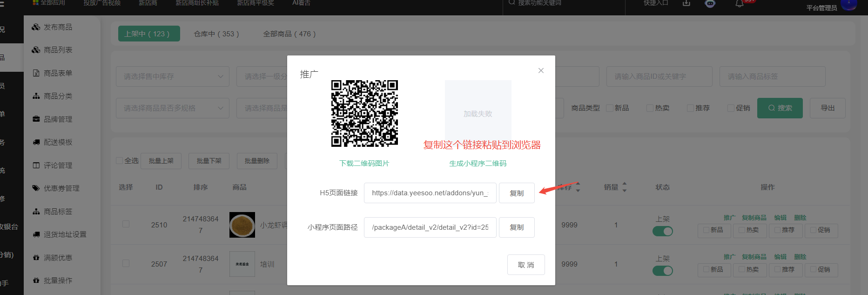
Task: Open 评论管理 sidebar entry
Action: 58,165
